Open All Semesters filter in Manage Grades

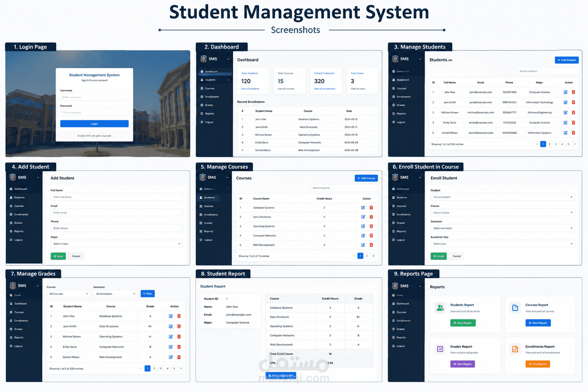tap(115, 294)
